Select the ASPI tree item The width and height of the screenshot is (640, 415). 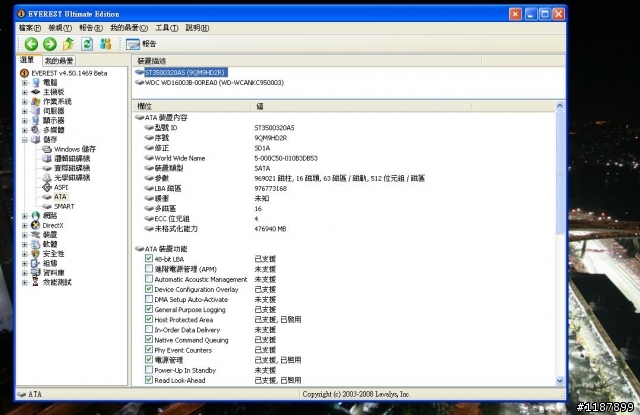click(x=61, y=187)
